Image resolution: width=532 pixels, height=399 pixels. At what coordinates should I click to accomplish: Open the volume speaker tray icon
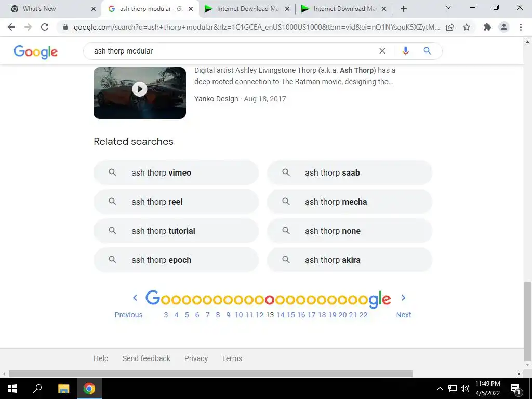click(465, 389)
